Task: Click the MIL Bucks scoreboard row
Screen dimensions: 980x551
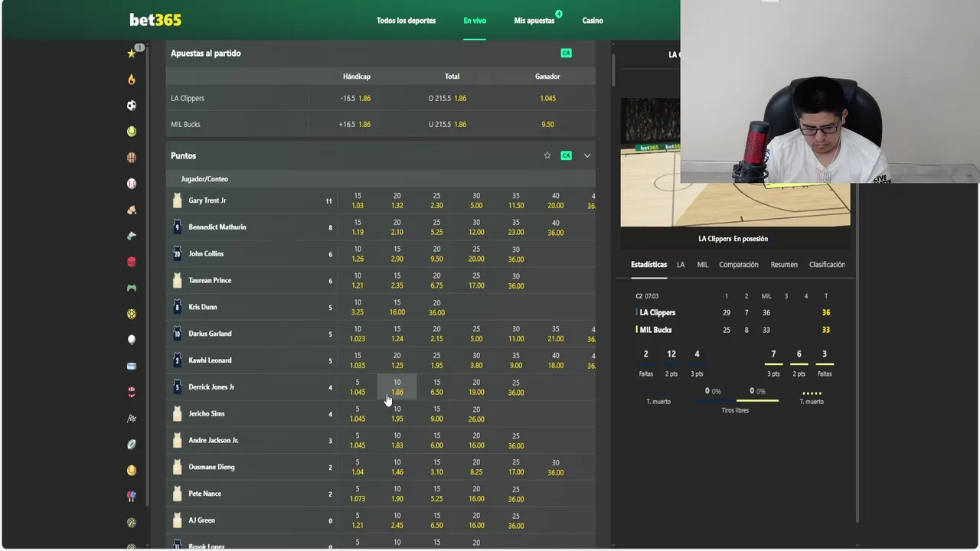Action: pos(733,330)
